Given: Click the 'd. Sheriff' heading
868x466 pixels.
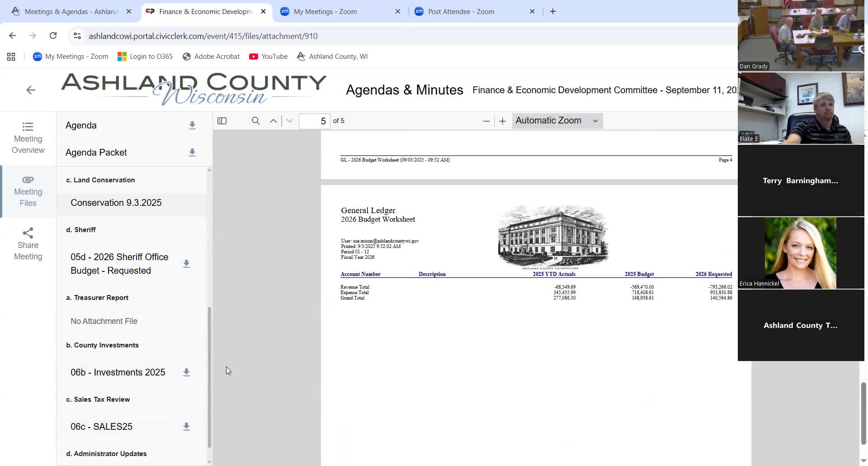Looking at the screenshot, I should click(x=81, y=230).
